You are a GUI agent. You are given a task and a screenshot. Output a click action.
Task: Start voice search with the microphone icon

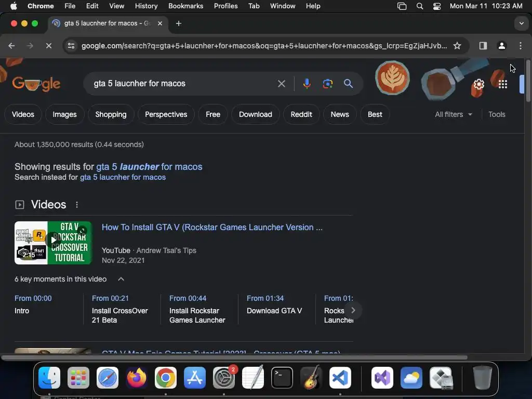(307, 84)
